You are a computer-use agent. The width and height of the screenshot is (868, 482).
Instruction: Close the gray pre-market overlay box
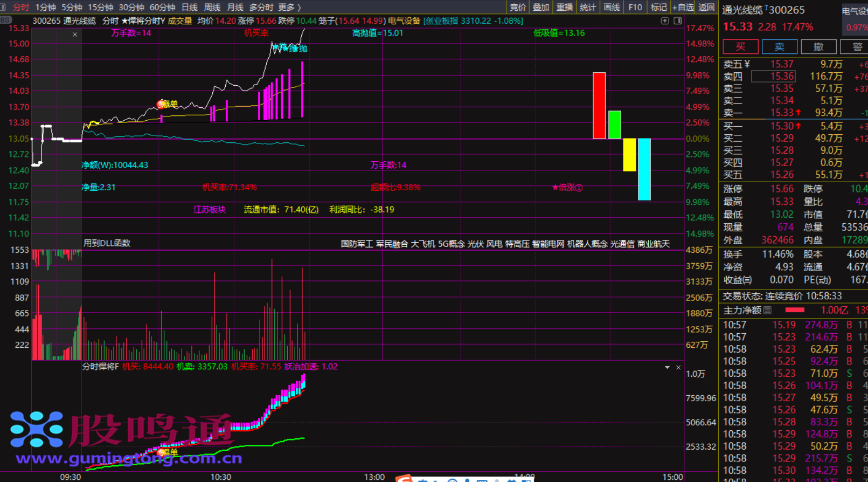(x=75, y=35)
